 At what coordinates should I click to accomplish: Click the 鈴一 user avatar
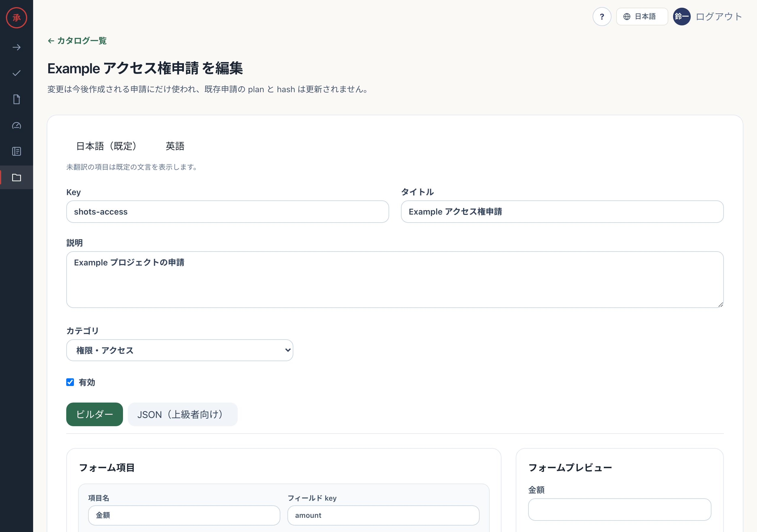point(682,17)
